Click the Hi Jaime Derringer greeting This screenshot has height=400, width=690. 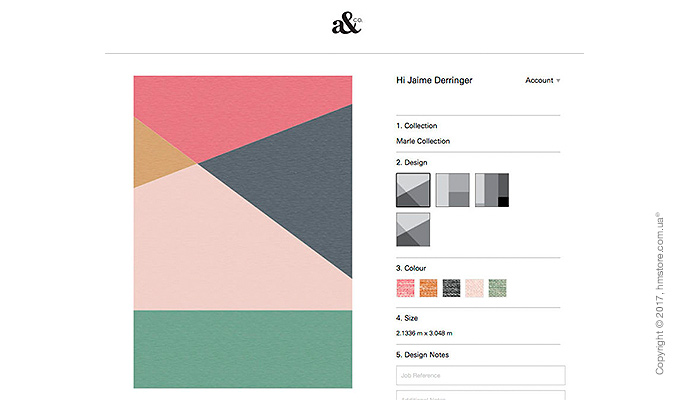pyautogui.click(x=434, y=80)
